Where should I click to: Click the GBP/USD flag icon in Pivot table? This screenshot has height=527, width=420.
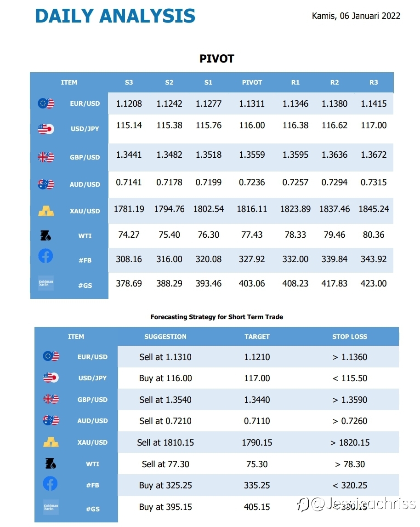point(46,157)
